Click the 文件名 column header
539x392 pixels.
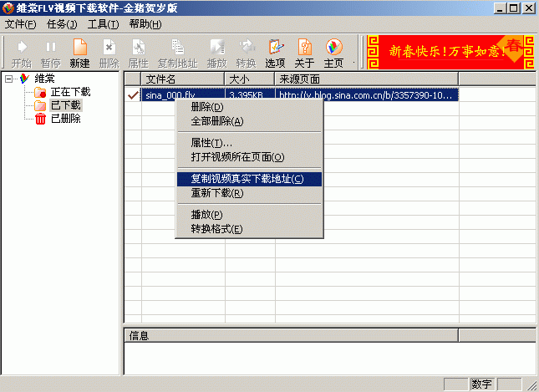coord(182,79)
